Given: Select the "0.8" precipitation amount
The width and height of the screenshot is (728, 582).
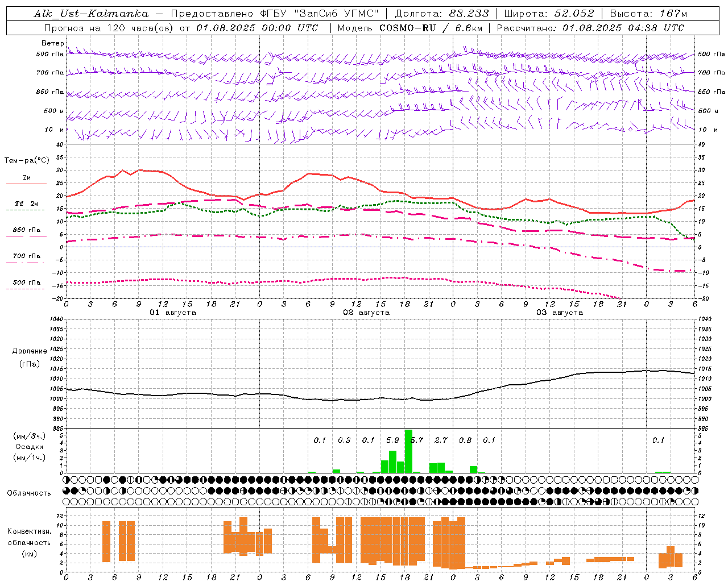Looking at the screenshot, I should tap(465, 440).
